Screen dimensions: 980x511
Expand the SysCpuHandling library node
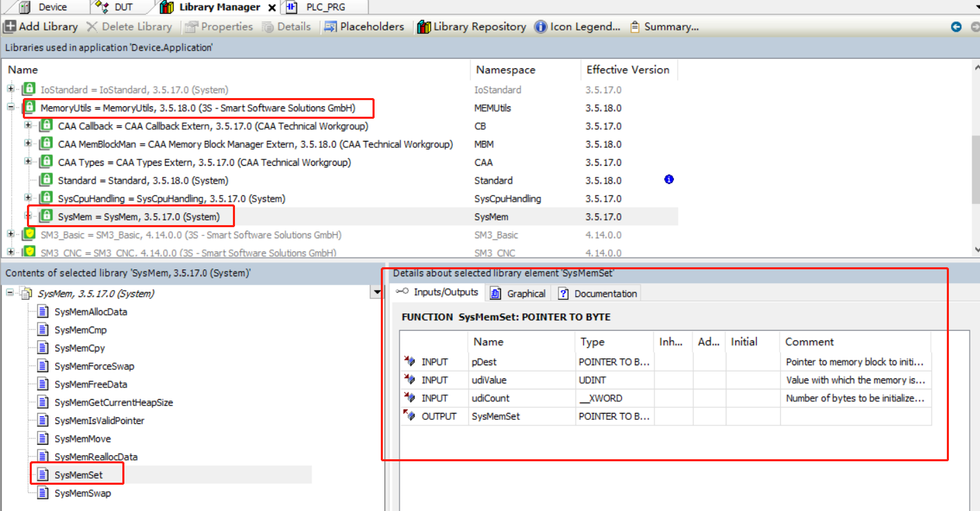click(28, 197)
